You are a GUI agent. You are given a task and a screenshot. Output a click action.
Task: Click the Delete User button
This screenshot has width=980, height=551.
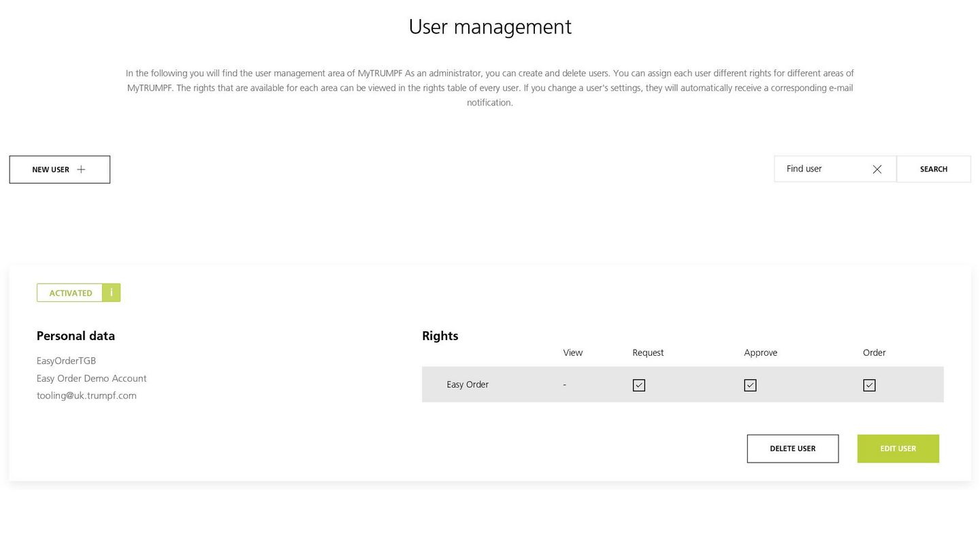tap(793, 449)
